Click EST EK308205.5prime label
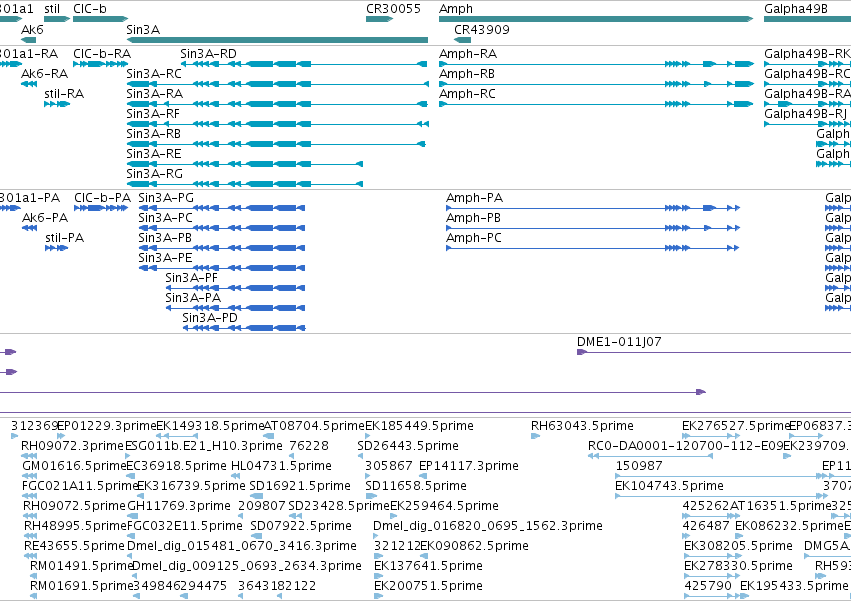The width and height of the screenshot is (851, 601). [738, 547]
